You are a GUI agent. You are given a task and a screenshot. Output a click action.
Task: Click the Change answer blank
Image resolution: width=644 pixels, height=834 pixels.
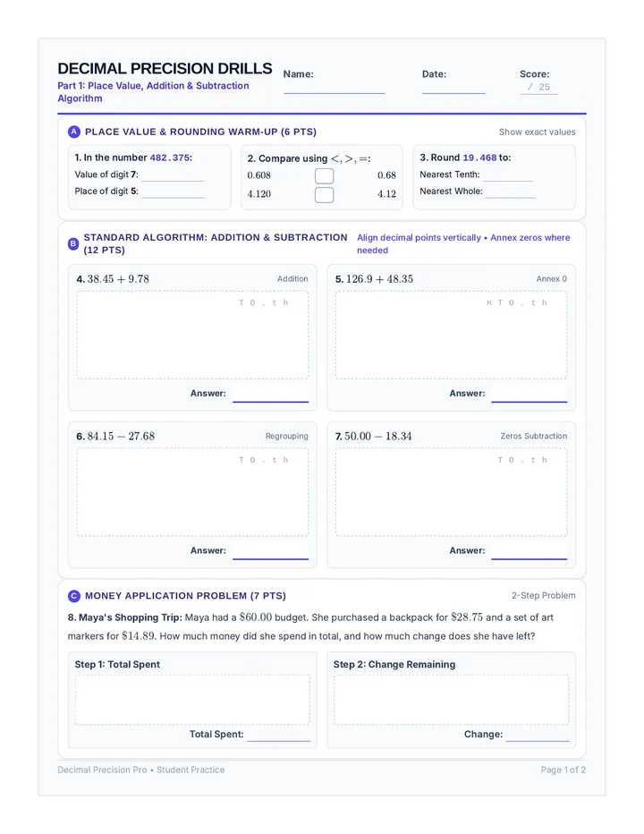pos(538,735)
